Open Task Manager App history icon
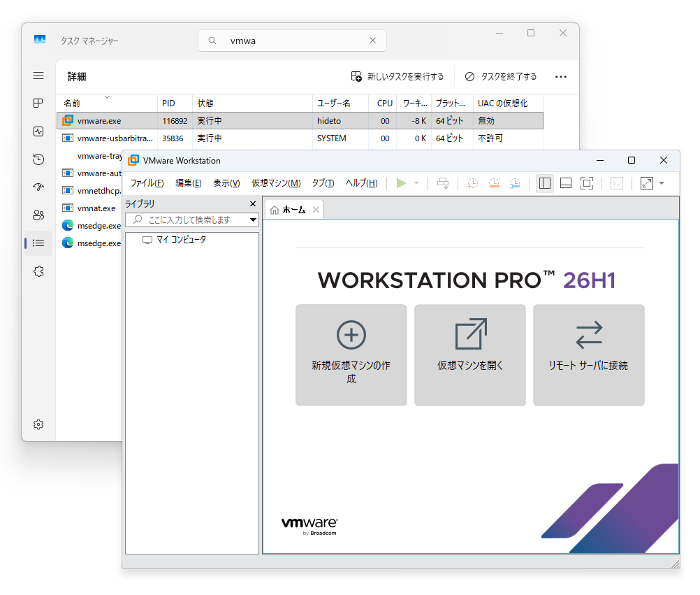Image resolution: width=700 pixels, height=595 pixels. 38,159
